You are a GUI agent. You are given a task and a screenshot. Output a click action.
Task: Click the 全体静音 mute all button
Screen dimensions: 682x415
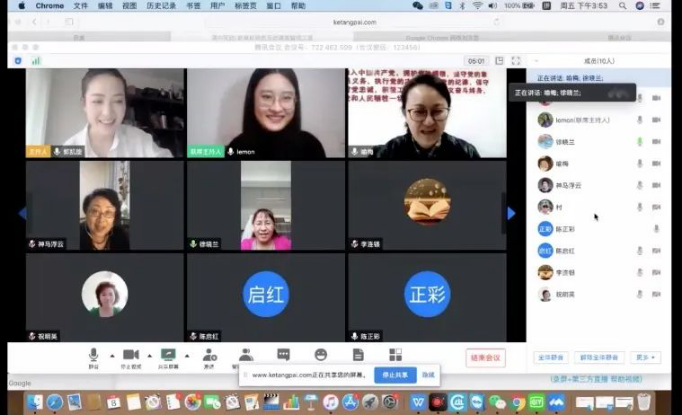[551, 357]
